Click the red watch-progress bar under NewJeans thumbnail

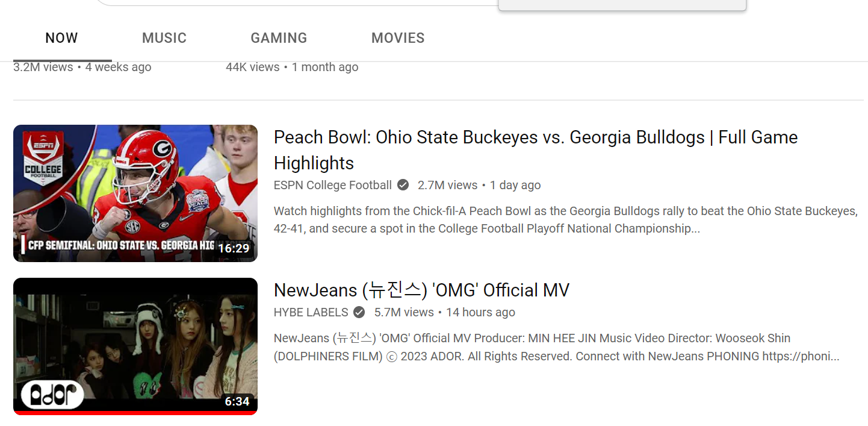coord(135,413)
